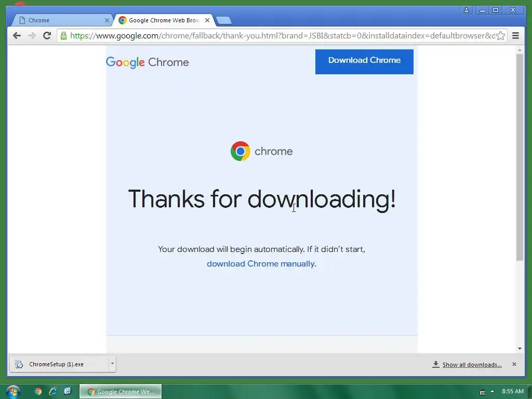Close the first Chrome tab
Screen dimensions: 532x399
(x=107, y=20)
